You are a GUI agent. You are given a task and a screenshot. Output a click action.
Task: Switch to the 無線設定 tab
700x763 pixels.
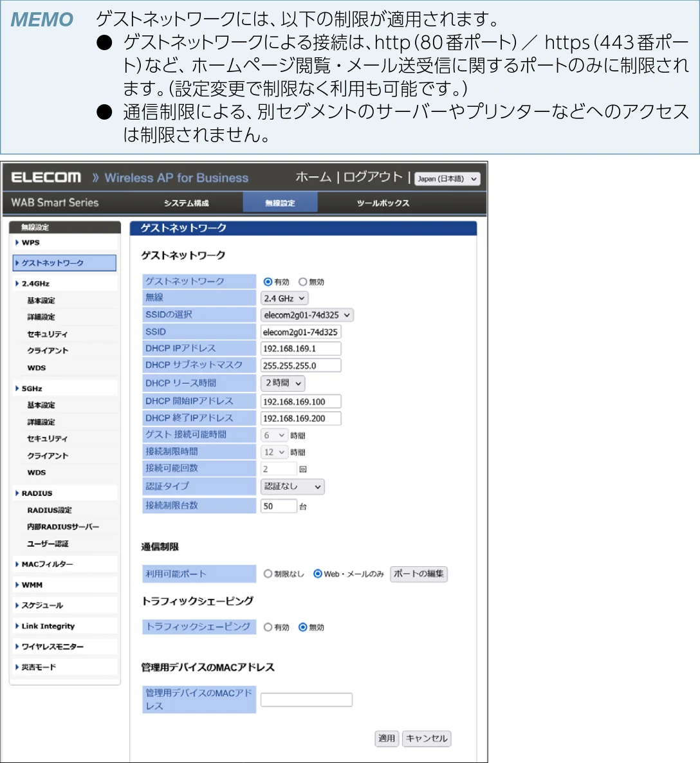pos(281,203)
